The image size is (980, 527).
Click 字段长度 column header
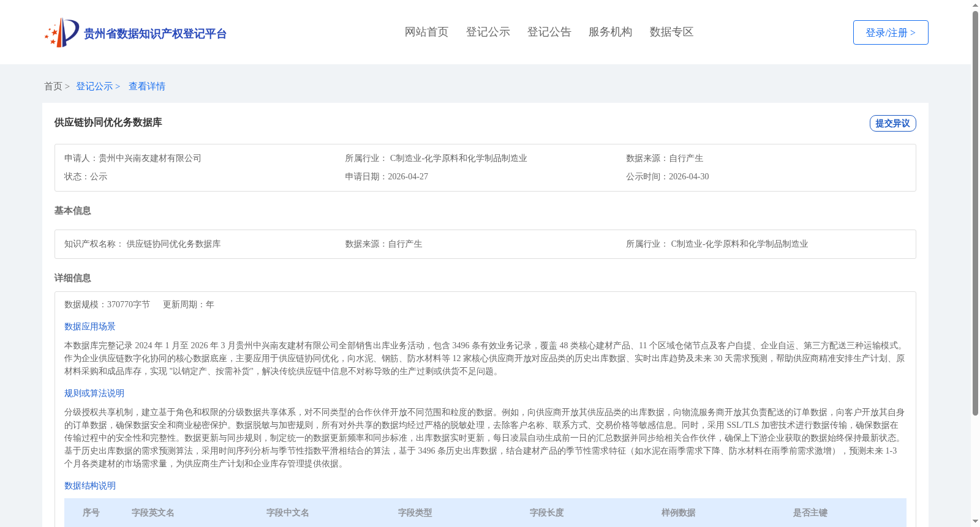tap(547, 512)
